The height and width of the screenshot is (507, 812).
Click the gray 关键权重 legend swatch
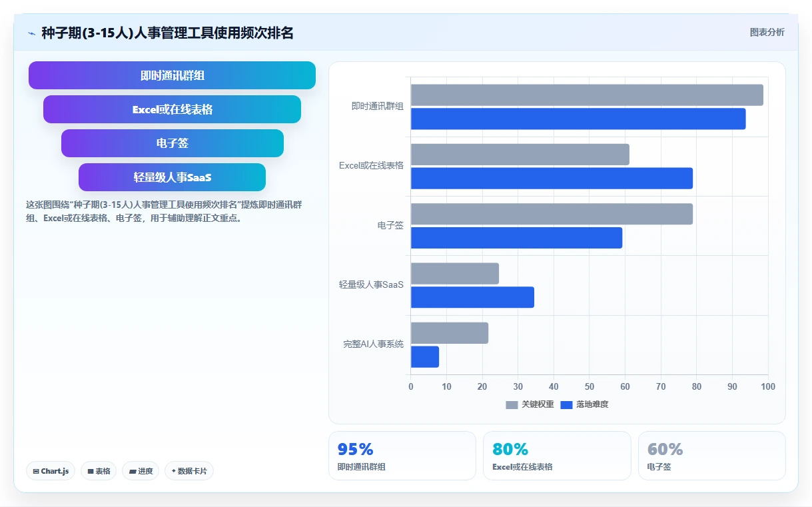[512, 405]
